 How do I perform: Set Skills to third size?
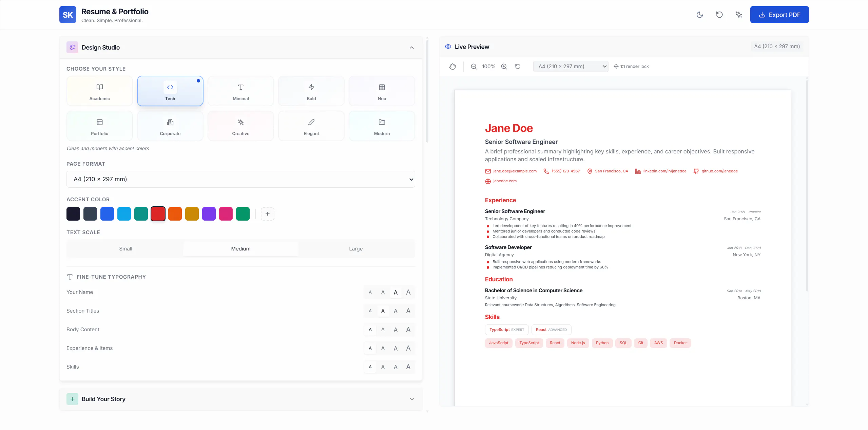(x=396, y=367)
